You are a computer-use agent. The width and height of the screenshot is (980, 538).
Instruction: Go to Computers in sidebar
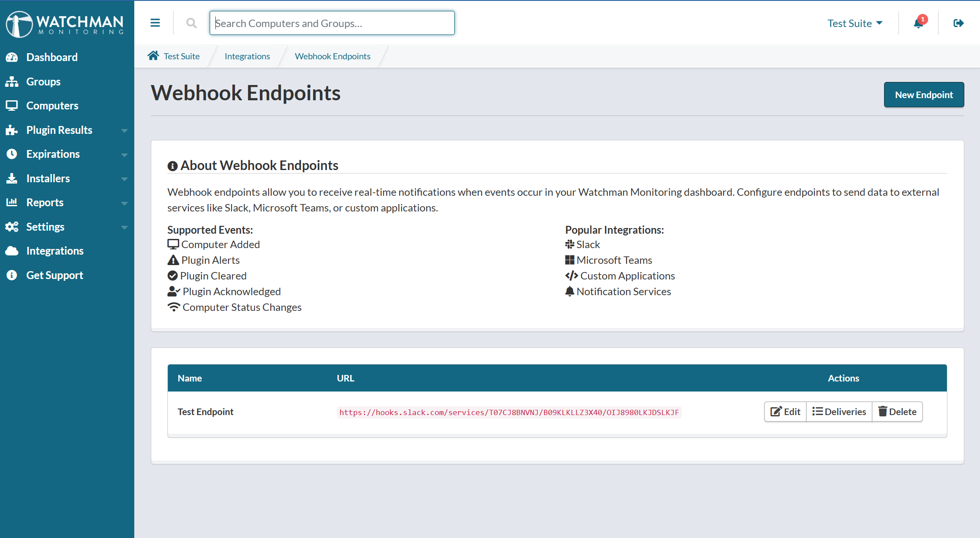coord(52,106)
